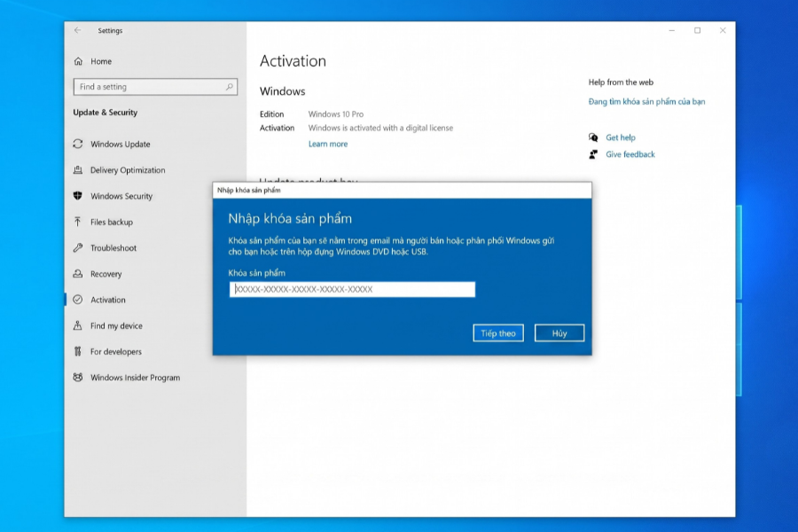Open Files backup section
The image size is (798, 532).
pyautogui.click(x=112, y=222)
